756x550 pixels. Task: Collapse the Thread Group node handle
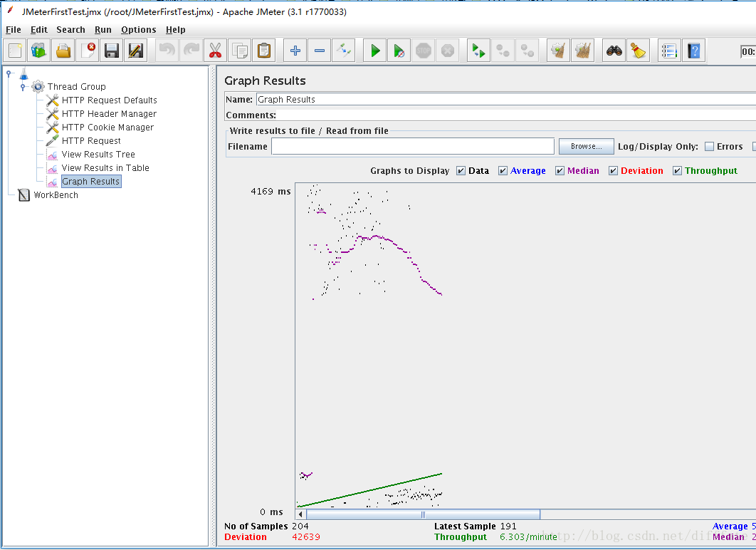(x=23, y=88)
